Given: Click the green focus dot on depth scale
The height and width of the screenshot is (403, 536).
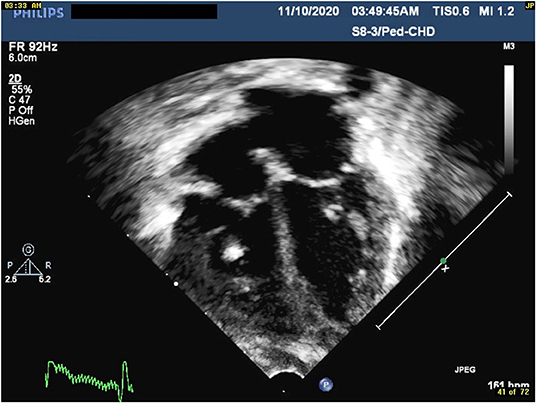Looking at the screenshot, I should pyautogui.click(x=443, y=261).
